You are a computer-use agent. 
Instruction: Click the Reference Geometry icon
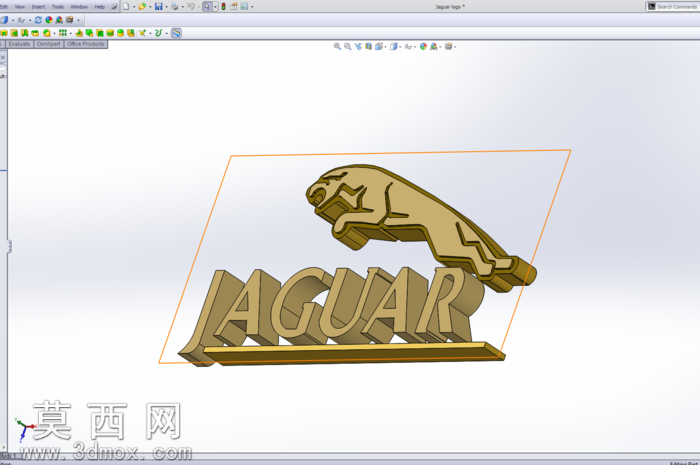(x=142, y=33)
